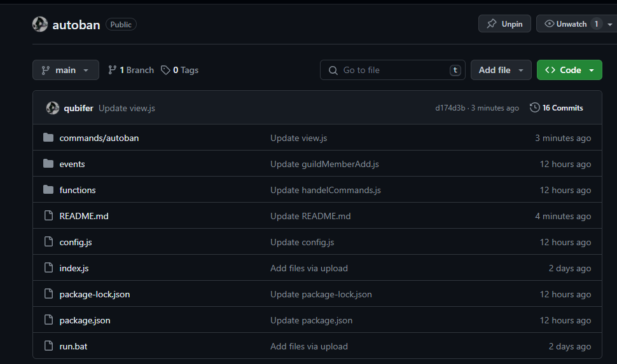Unpin the autoban repository
This screenshot has height=364, width=617.
coord(504,24)
